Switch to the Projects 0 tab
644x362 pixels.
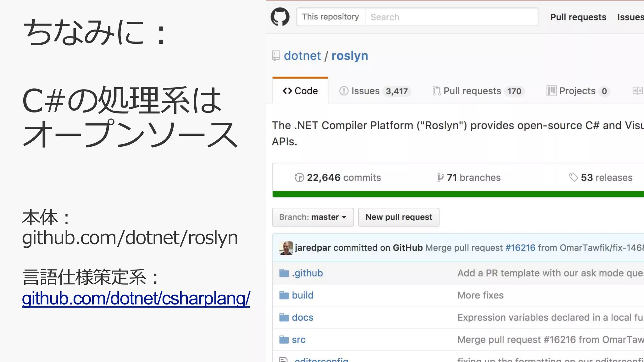pos(578,91)
